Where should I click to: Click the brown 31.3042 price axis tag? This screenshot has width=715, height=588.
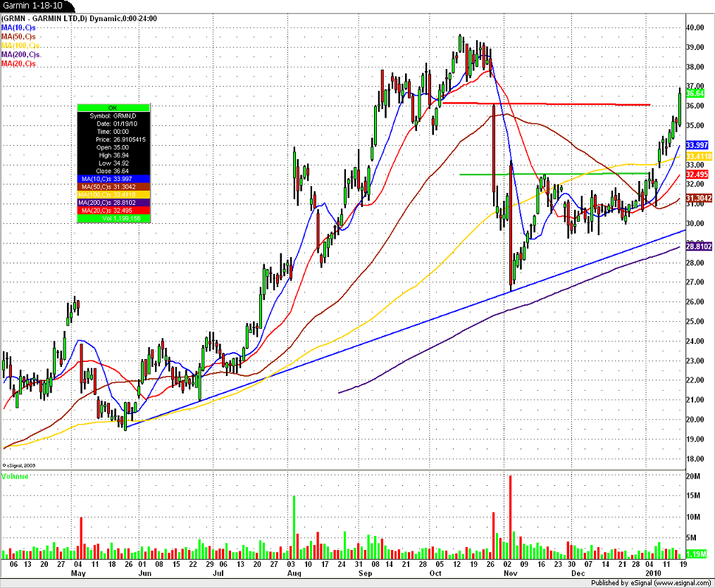(699, 199)
